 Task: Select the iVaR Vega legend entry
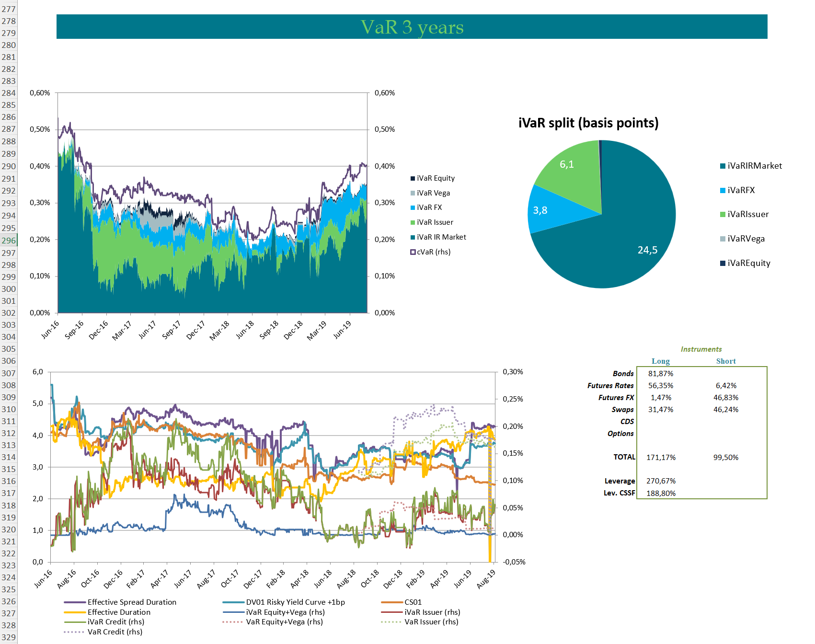[x=433, y=193]
